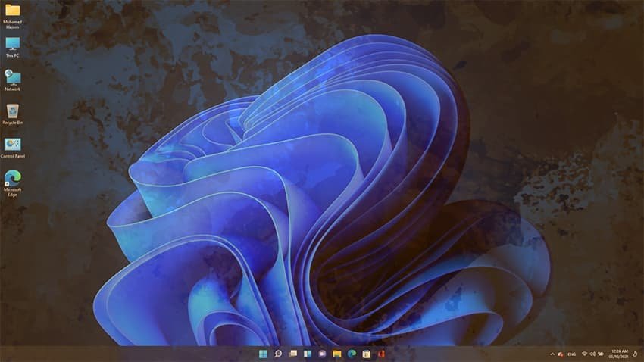This screenshot has height=362, width=644.
Task: Open Teams Chat on taskbar
Action: pyautogui.click(x=323, y=354)
